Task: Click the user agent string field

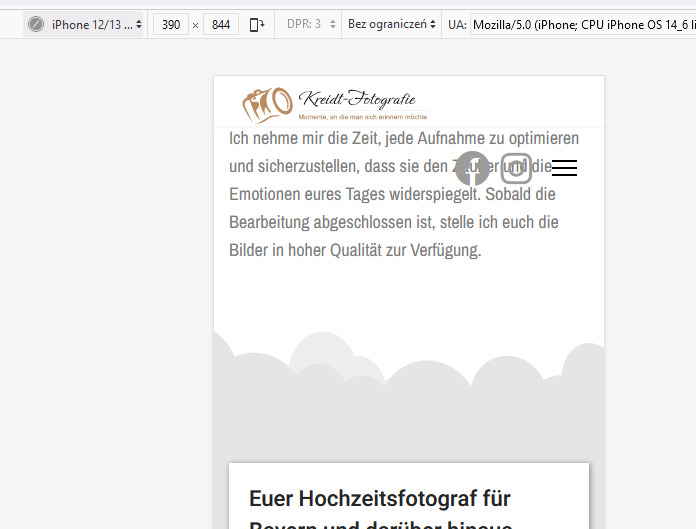Action: pyautogui.click(x=582, y=24)
